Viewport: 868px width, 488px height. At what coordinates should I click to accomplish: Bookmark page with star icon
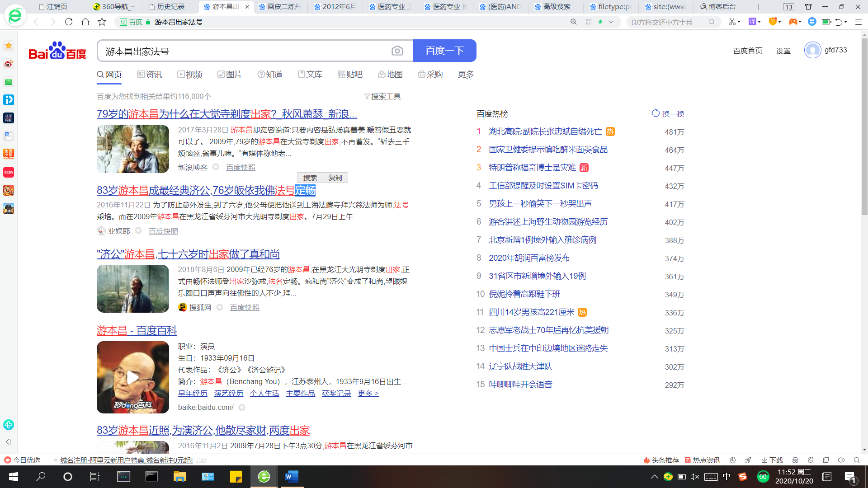point(102,22)
